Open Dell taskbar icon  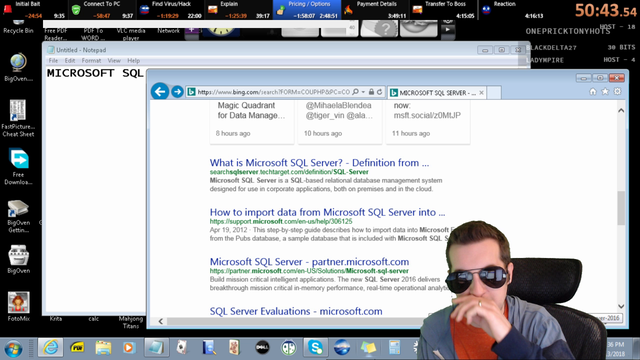click(x=262, y=348)
